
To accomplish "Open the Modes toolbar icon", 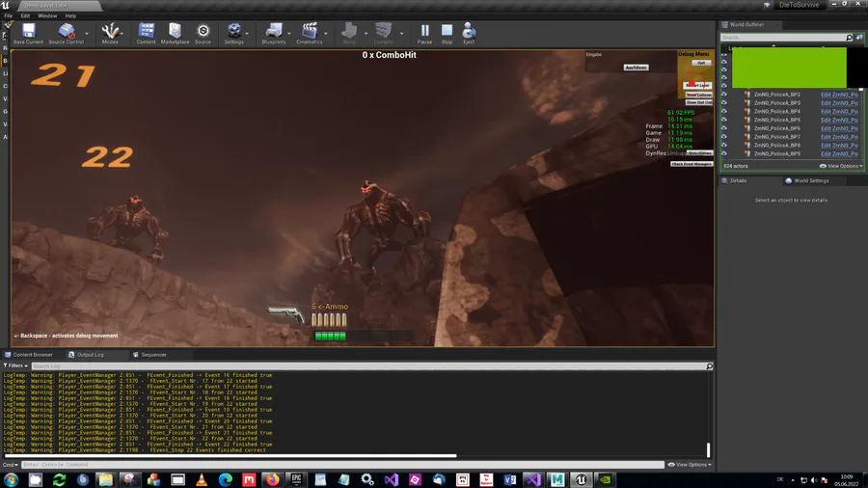I will point(110,33).
